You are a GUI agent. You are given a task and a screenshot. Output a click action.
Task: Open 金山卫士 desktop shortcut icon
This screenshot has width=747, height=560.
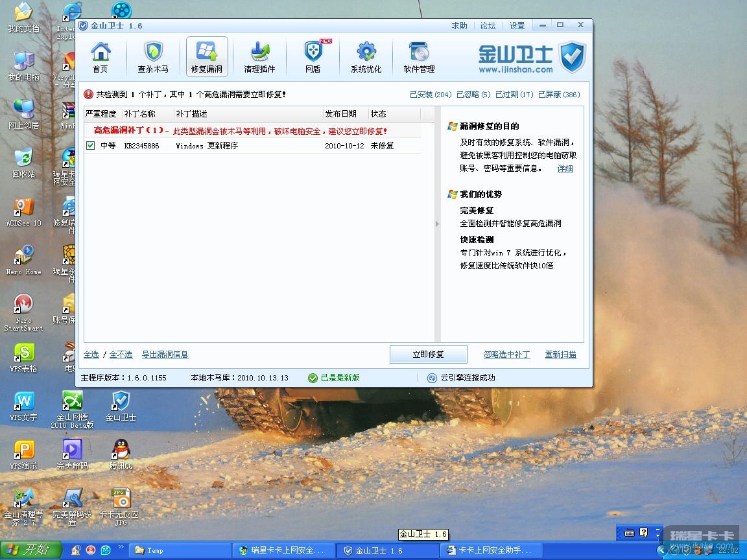click(x=121, y=406)
